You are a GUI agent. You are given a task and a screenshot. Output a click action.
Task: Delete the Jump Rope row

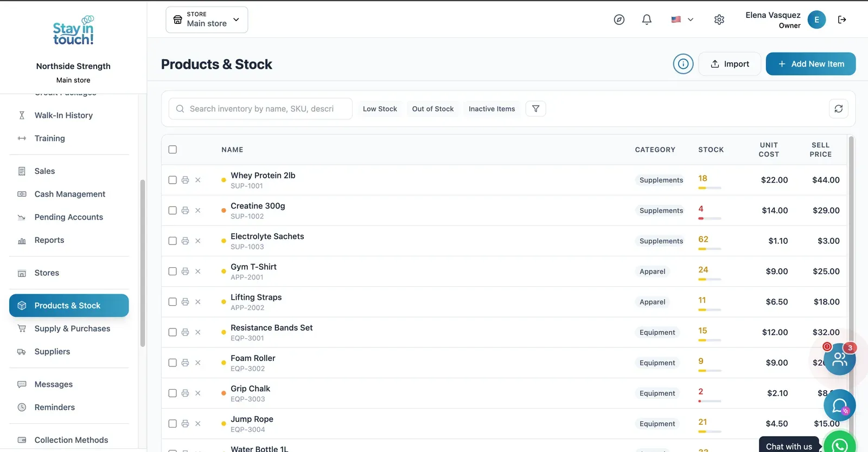click(198, 424)
